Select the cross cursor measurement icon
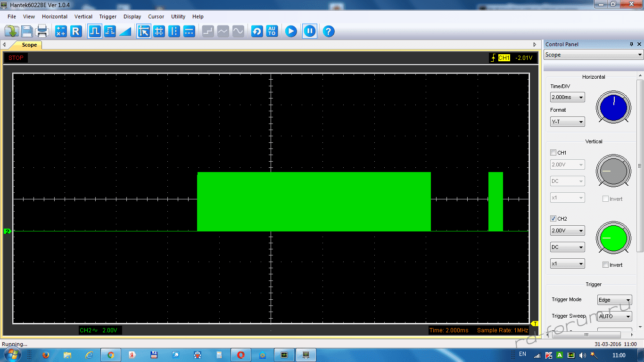This screenshot has width=644, height=362. point(159,32)
